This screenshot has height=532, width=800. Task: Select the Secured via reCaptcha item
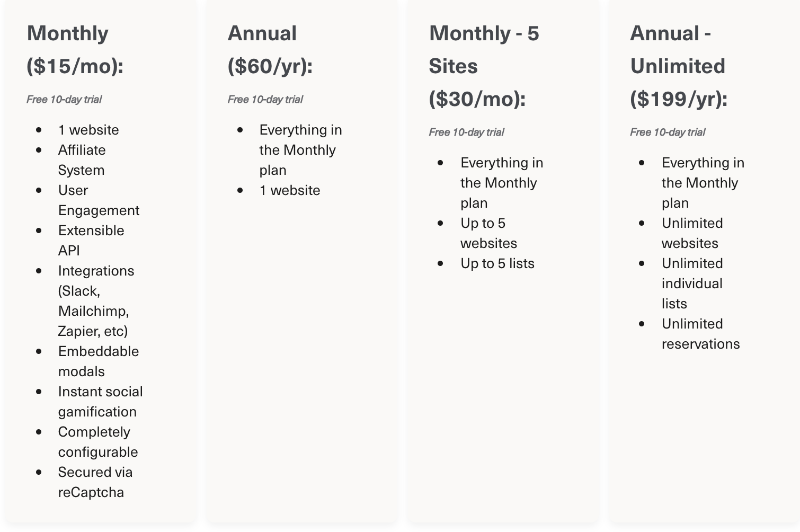click(x=95, y=482)
